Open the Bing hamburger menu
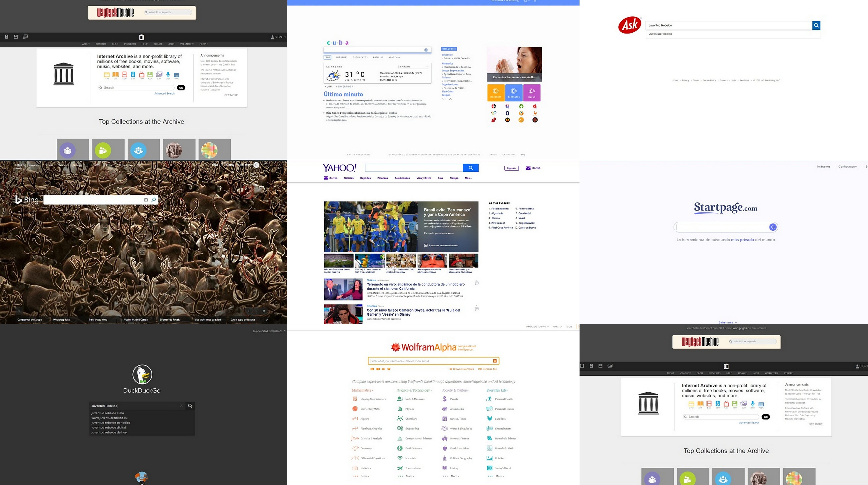The width and height of the screenshot is (868, 485). (x=266, y=165)
